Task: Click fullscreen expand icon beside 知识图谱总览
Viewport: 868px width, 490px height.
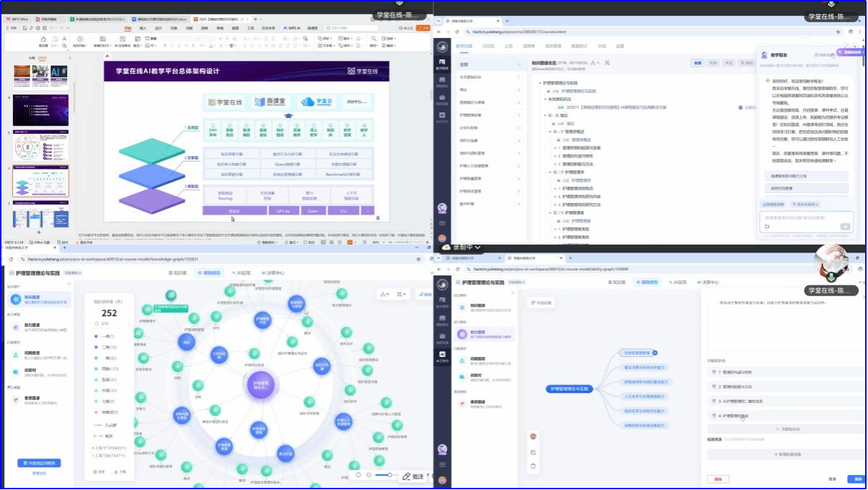Action: tap(606, 63)
